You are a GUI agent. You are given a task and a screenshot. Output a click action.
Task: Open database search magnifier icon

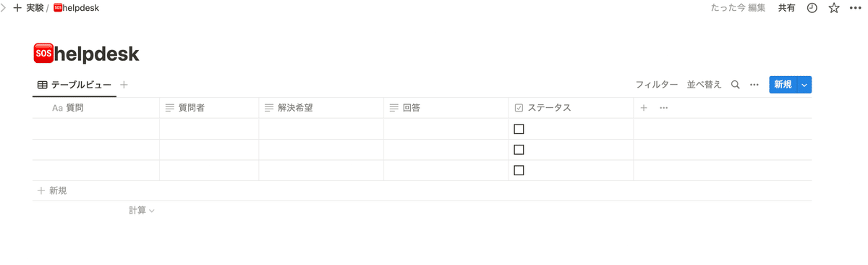[x=735, y=85]
